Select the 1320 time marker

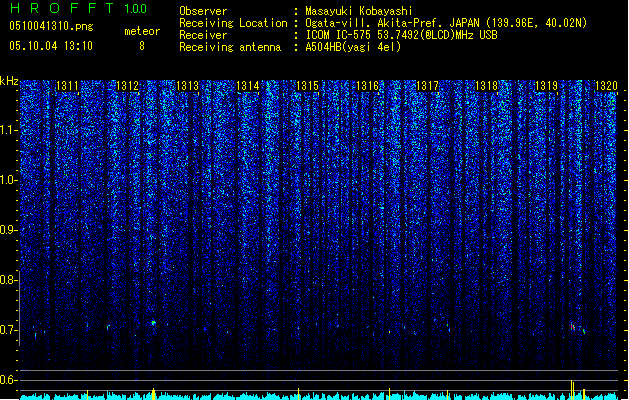pyautogui.click(x=606, y=86)
